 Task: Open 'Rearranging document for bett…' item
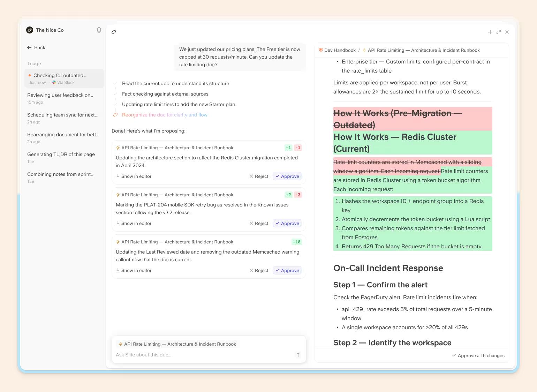[64, 138]
